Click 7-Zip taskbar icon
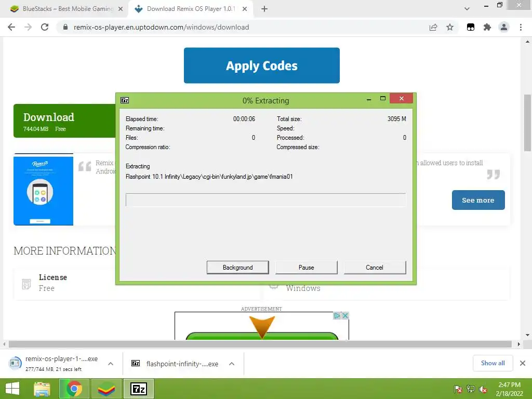 pyautogui.click(x=138, y=389)
